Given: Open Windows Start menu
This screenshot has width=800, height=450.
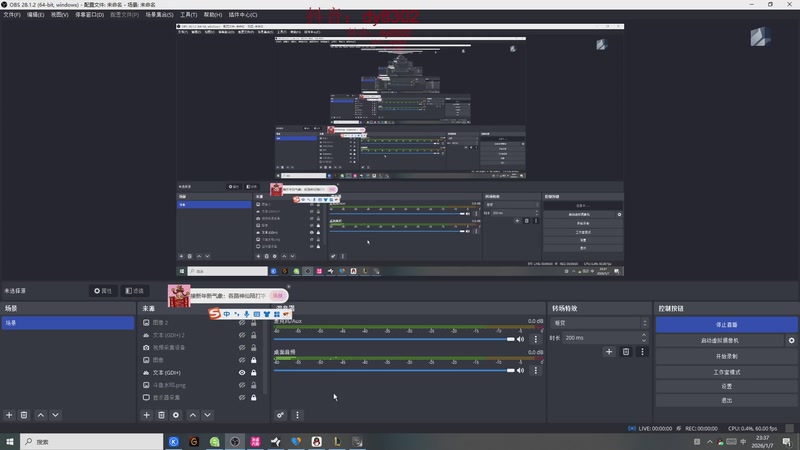Looking at the screenshot, I should pos(10,442).
